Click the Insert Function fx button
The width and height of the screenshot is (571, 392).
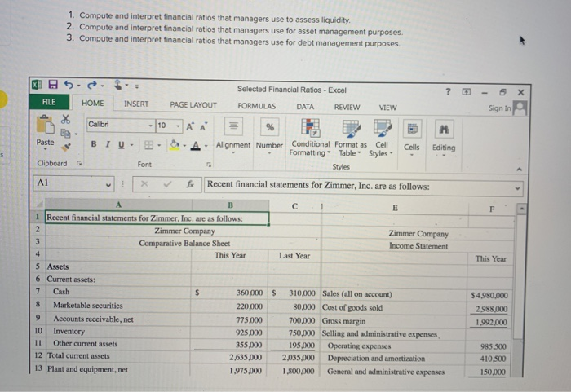point(190,184)
